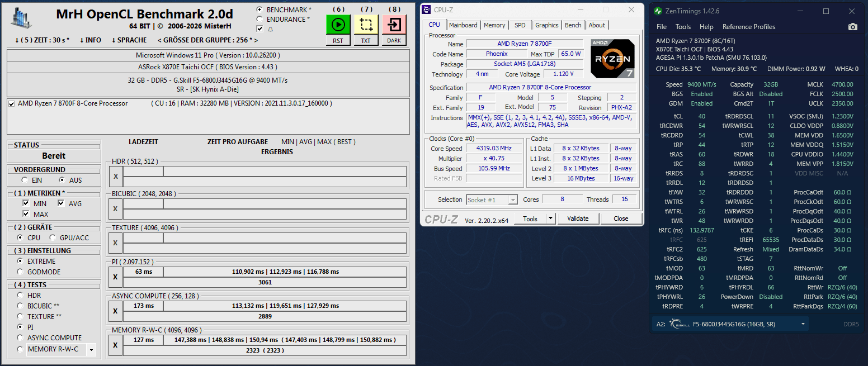Click the bell icon beside the checkbox

tap(271, 29)
